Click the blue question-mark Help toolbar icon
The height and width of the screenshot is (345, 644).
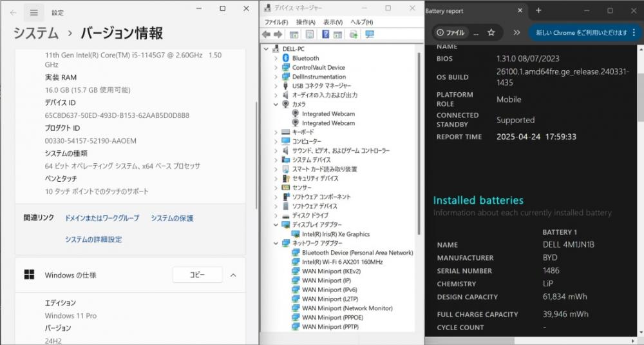click(326, 35)
